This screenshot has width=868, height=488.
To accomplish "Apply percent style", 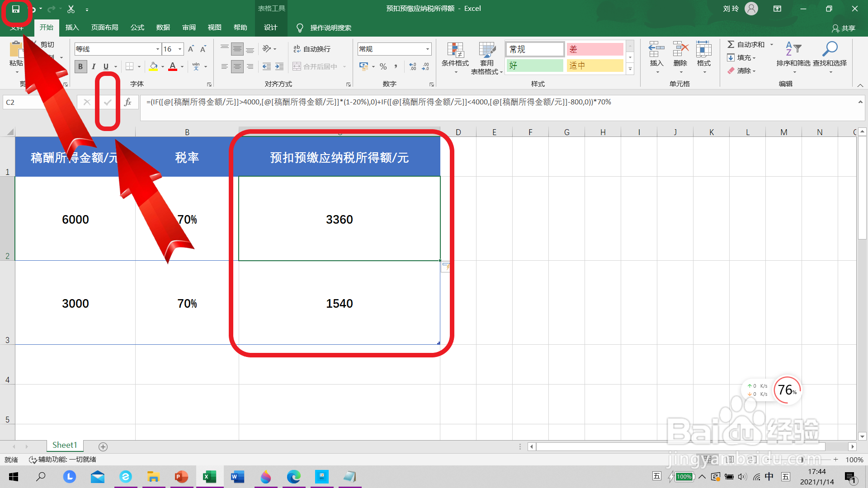I will coord(383,67).
